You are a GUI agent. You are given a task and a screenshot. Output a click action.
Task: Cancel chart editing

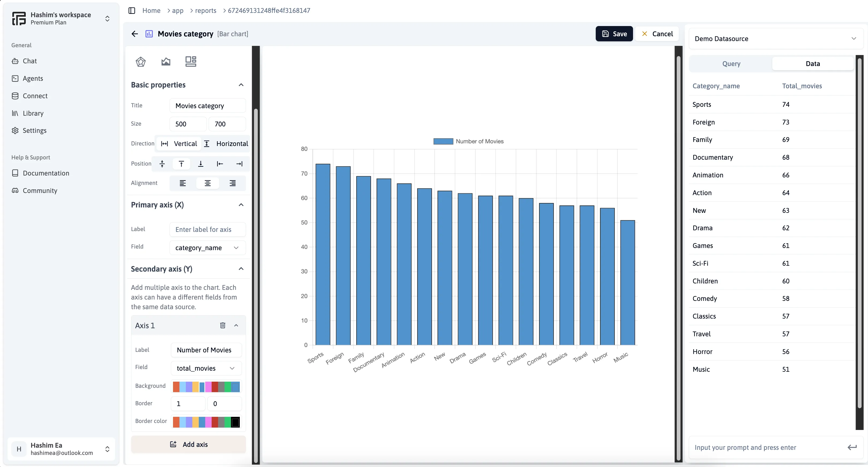click(x=657, y=34)
